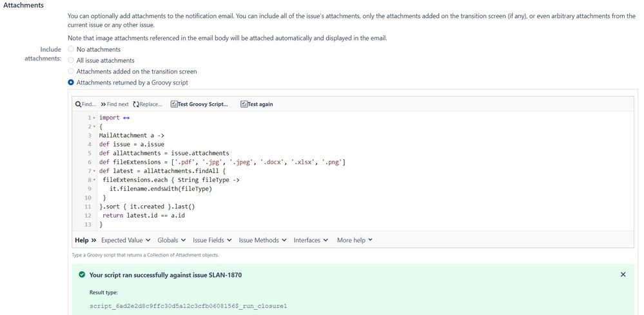
Task: Open the Expected Value help dropdown
Action: pos(126,240)
